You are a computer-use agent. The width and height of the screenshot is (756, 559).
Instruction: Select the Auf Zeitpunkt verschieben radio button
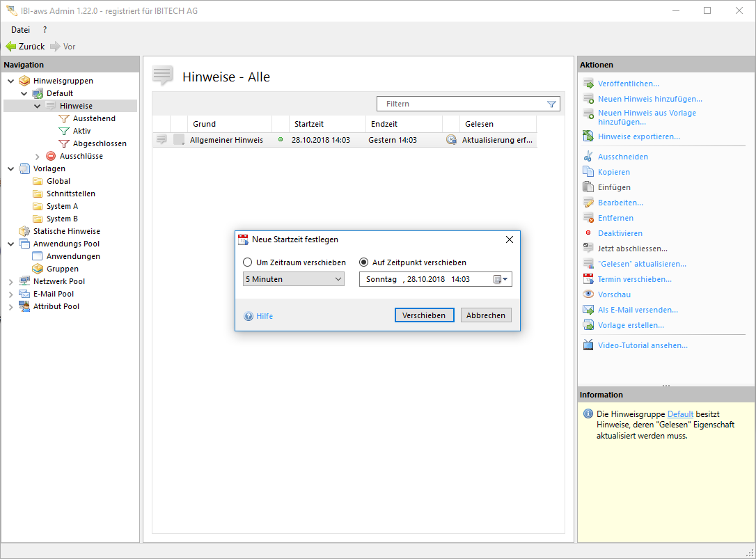pyautogui.click(x=363, y=262)
